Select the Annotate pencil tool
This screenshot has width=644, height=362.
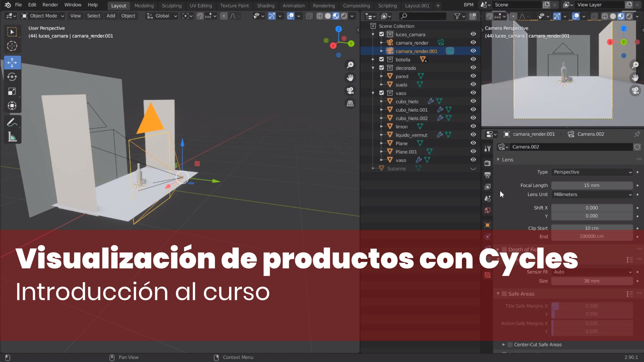point(12,123)
